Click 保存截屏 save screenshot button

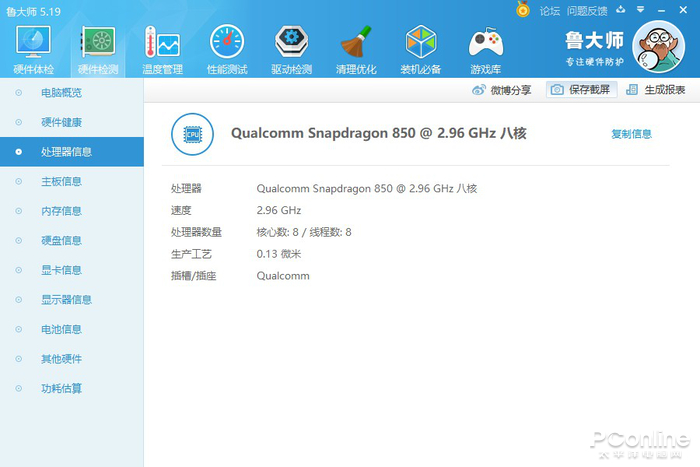coord(582,90)
